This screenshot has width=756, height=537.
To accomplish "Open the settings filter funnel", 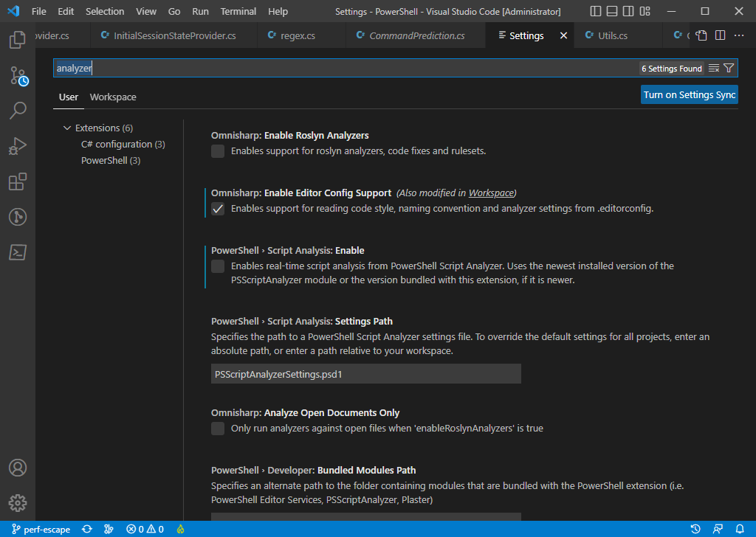I will [729, 69].
